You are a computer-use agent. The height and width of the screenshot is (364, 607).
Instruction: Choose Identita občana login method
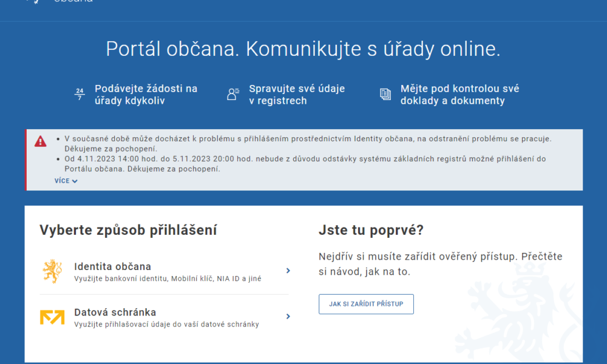112,267
